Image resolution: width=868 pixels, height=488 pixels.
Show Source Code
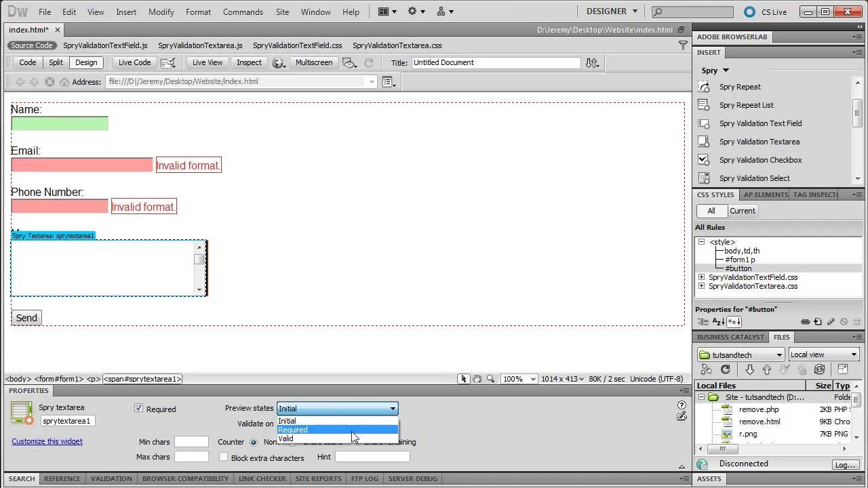[31, 45]
